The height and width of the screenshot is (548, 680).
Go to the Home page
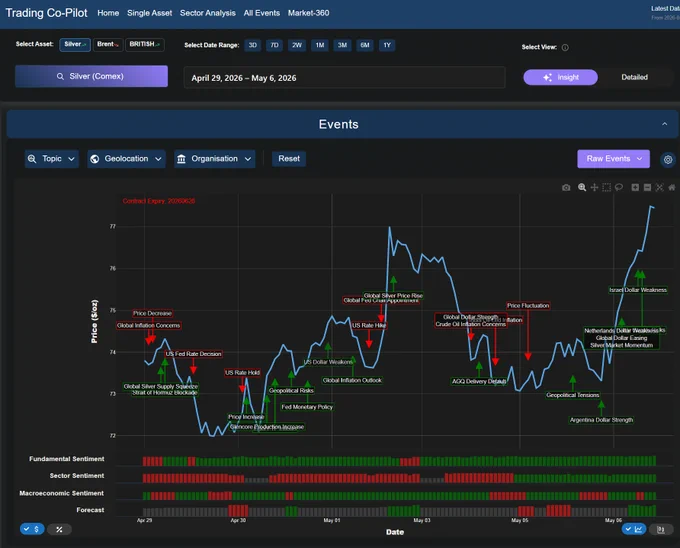[108, 13]
